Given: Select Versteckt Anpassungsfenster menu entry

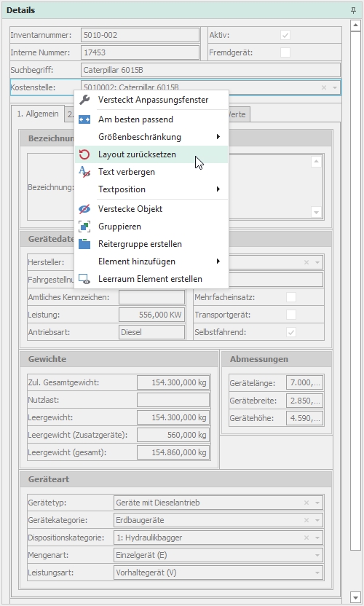Looking at the screenshot, I should pos(151,100).
